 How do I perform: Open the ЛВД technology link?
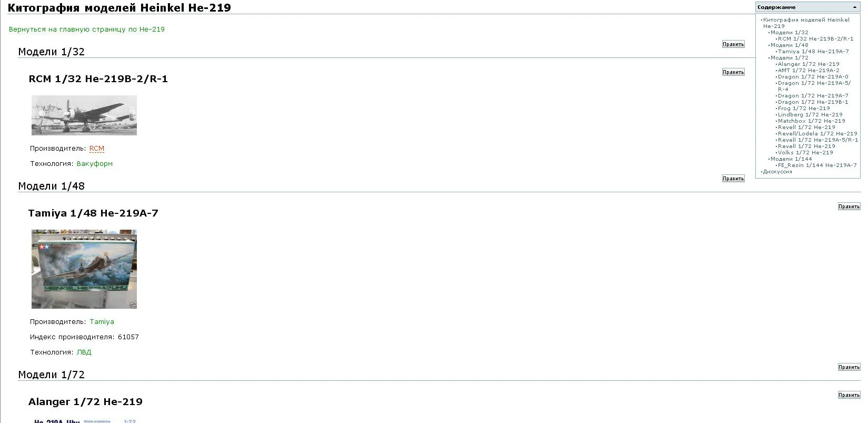tap(84, 352)
